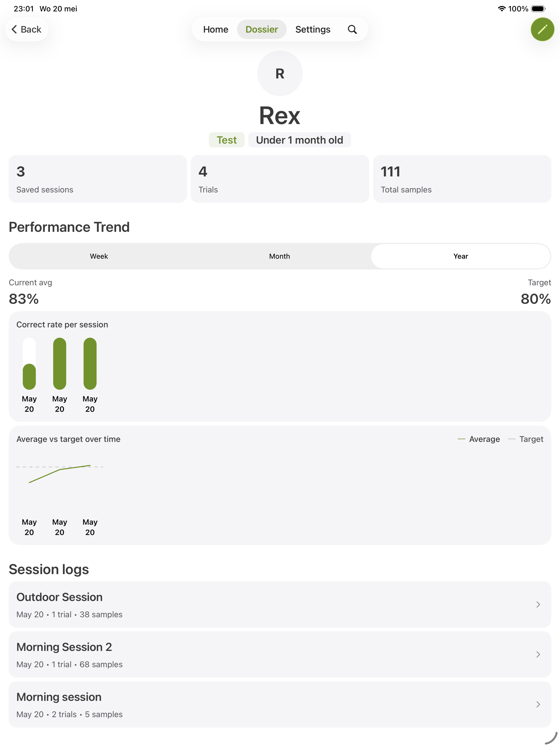Tap the Target legend entry
The image size is (560, 747).
point(526,439)
